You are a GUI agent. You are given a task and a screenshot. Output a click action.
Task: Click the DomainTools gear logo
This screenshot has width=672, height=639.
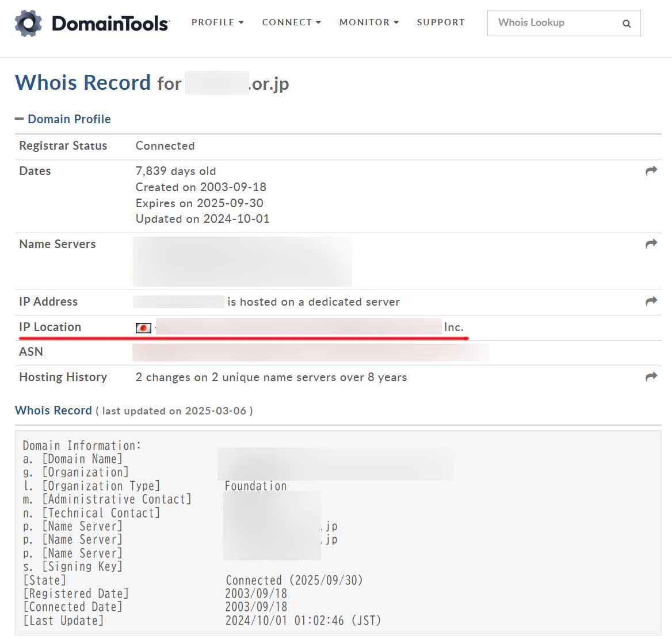coord(28,23)
